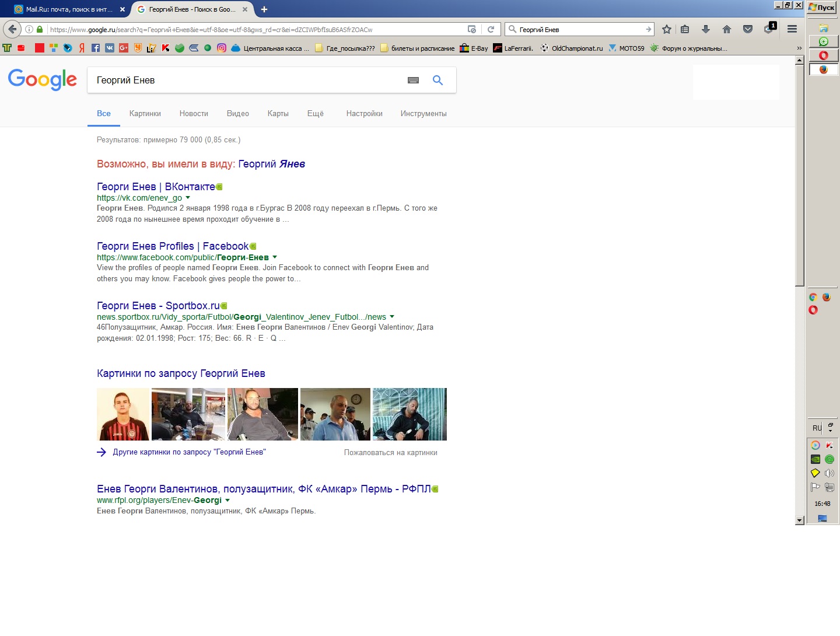
Task: Open Георги Енев Profiles | Facebook result
Action: pos(173,246)
